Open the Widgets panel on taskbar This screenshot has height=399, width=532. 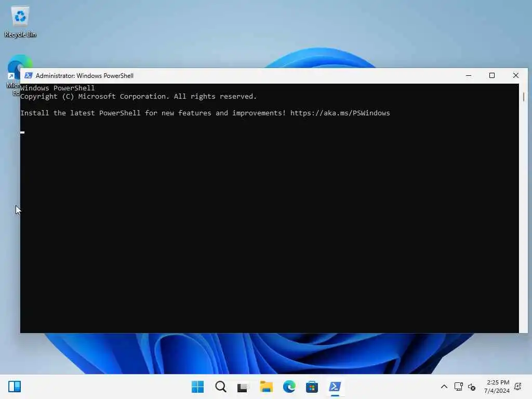coord(15,387)
